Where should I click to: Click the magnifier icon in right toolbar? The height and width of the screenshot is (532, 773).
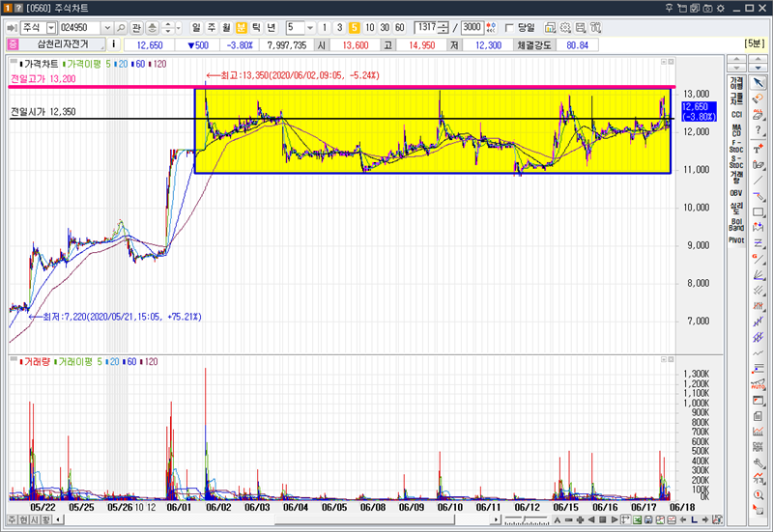(759, 495)
